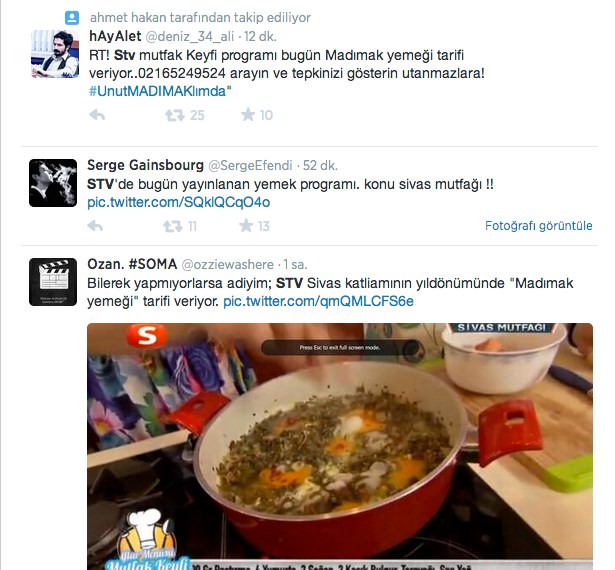The width and height of the screenshot is (615, 570).
Task: Open pic.twitter.com/qmQMLCFS6e link
Action: 318,301
